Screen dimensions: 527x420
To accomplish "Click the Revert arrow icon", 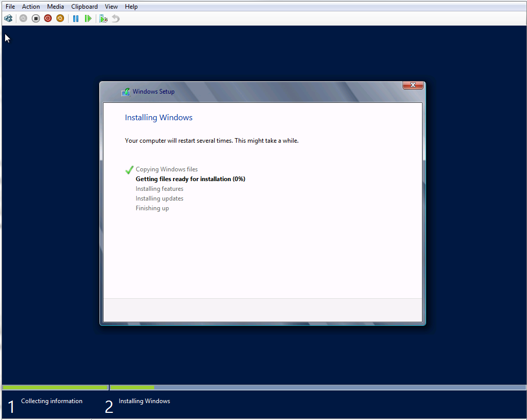I will tap(116, 18).
